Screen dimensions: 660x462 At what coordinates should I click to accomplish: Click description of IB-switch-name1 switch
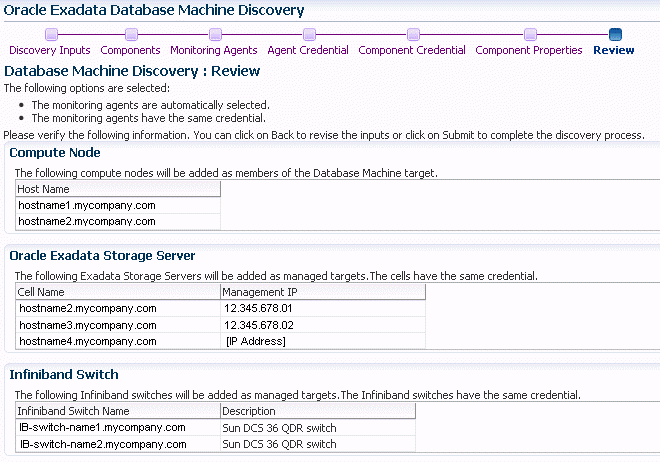[x=318, y=428]
